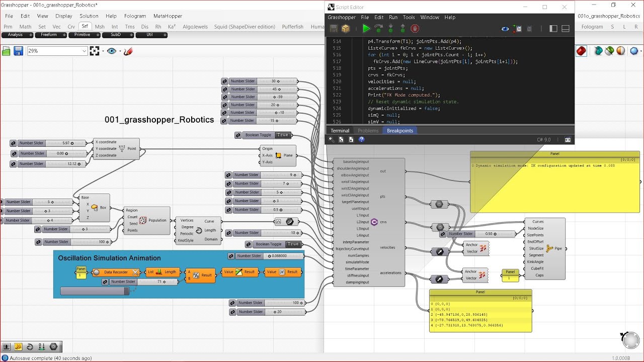
Task: Click the Problems tab
Action: point(368,131)
